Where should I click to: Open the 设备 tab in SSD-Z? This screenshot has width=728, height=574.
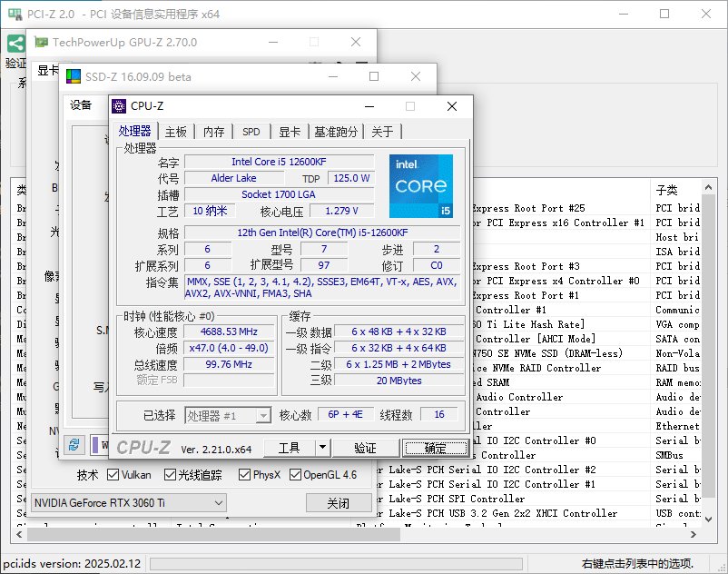pos(81,105)
